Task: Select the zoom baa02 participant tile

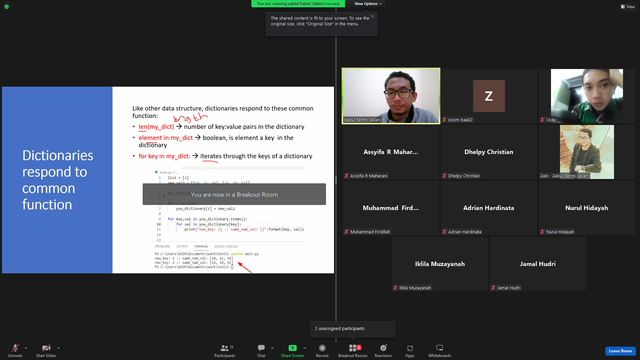Action: 489,96
